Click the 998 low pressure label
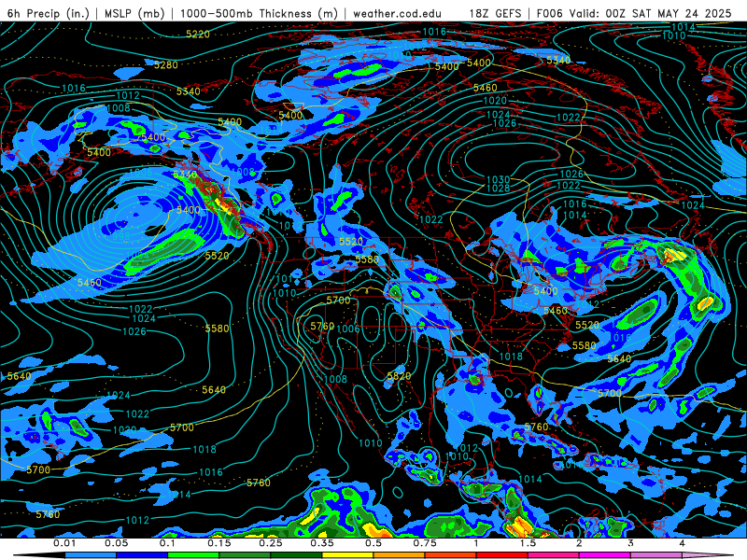Screen dimensions: 747x560 [121, 236]
